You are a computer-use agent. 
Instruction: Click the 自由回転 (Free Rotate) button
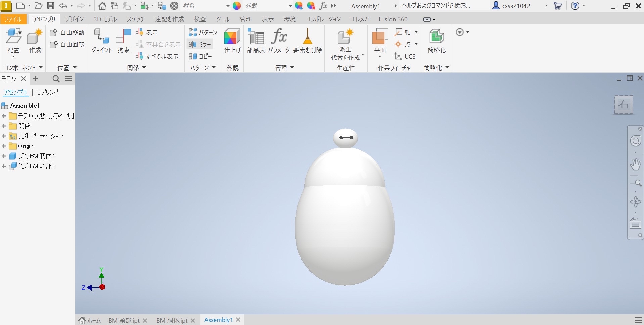[67, 44]
